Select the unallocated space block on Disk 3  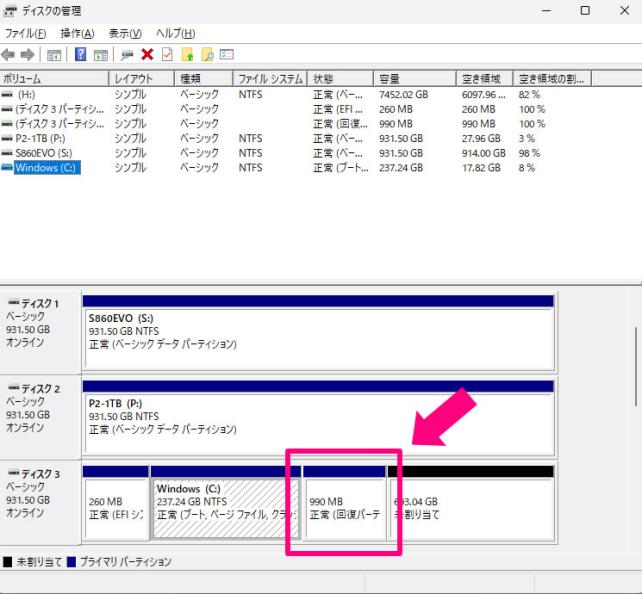tap(471, 503)
